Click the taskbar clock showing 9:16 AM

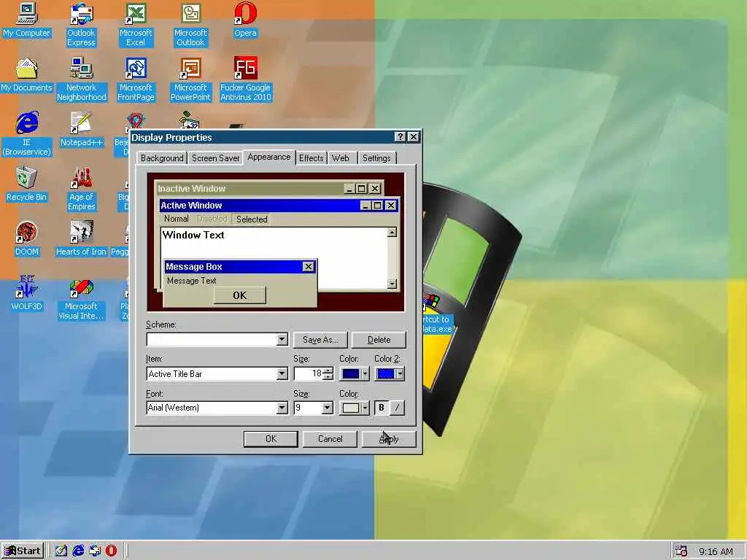(716, 551)
